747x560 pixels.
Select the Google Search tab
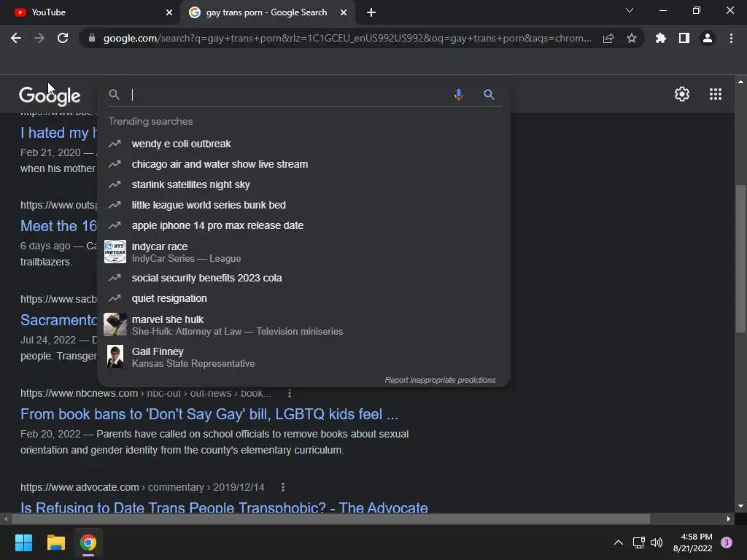(x=267, y=13)
